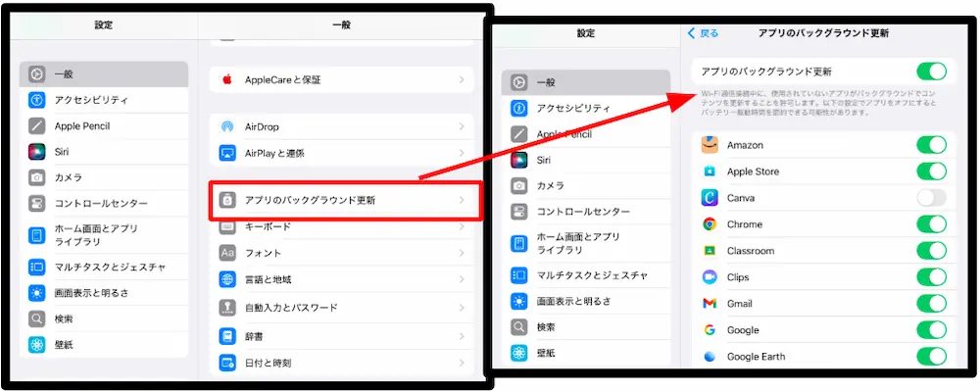Click the キーボード icon

coord(227,226)
